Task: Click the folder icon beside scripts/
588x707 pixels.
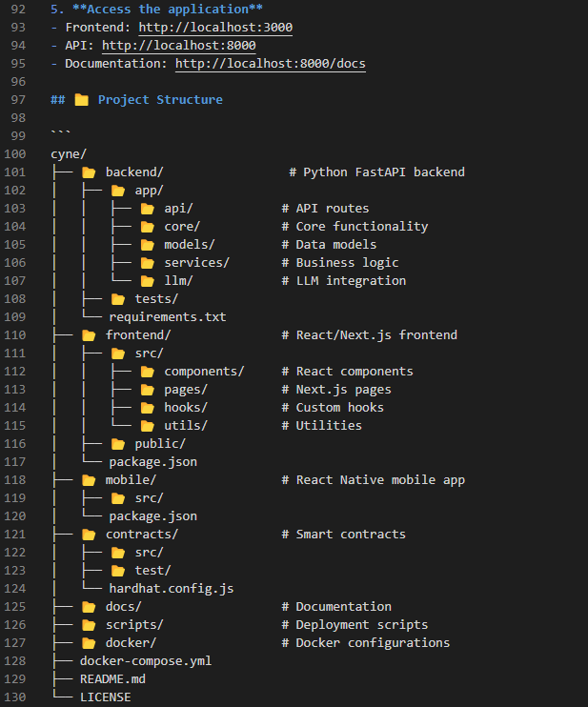Action: click(x=89, y=625)
